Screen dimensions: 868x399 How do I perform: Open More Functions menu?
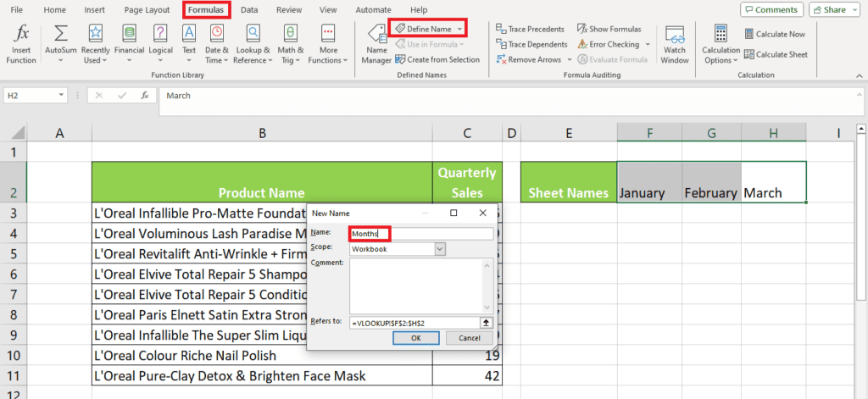pyautogui.click(x=328, y=44)
